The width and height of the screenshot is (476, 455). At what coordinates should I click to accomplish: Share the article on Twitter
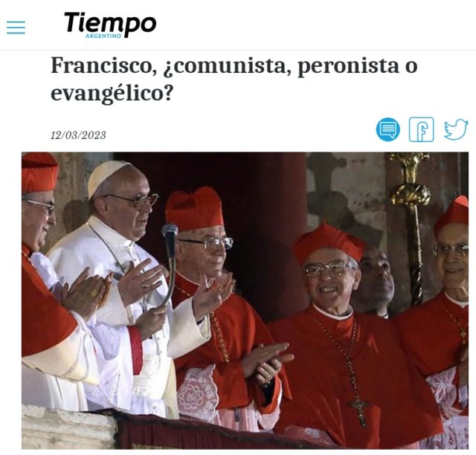tap(456, 129)
